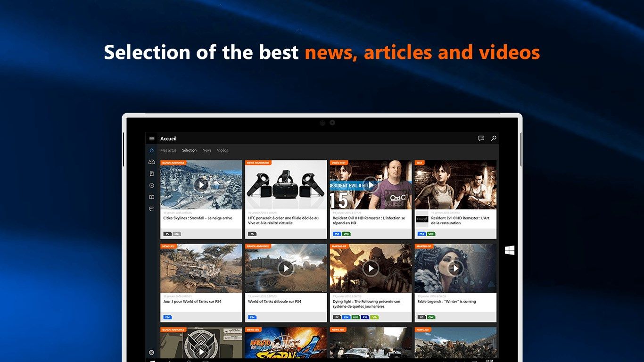Screen dimensions: 644x362
Task: Click the PC tag on Cities Skylines card
Action: pos(167,234)
